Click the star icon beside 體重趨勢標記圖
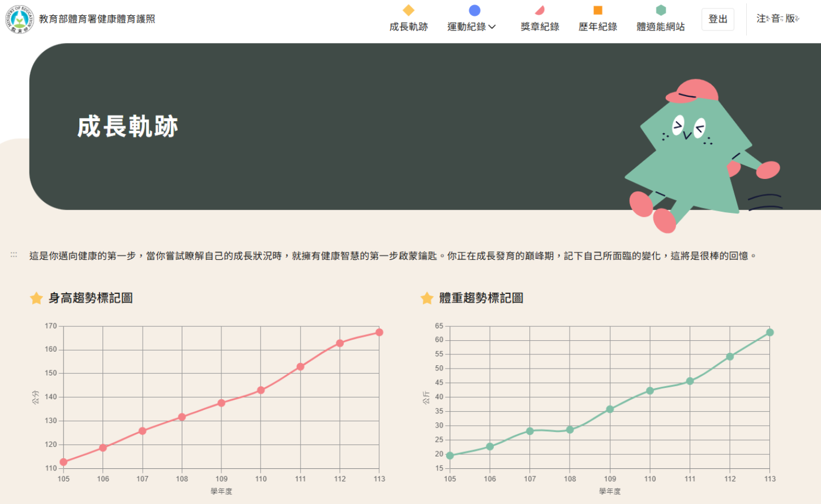The height and width of the screenshot is (504, 821). pos(426,297)
